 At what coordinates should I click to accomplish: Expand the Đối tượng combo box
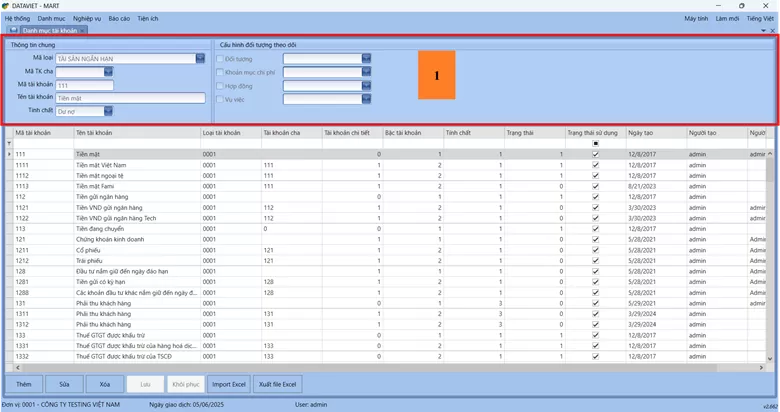pos(367,59)
